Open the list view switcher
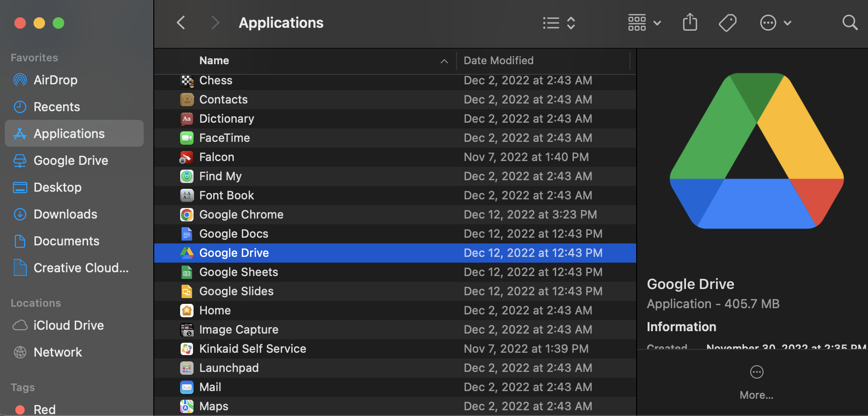868x416 pixels. coord(559,23)
